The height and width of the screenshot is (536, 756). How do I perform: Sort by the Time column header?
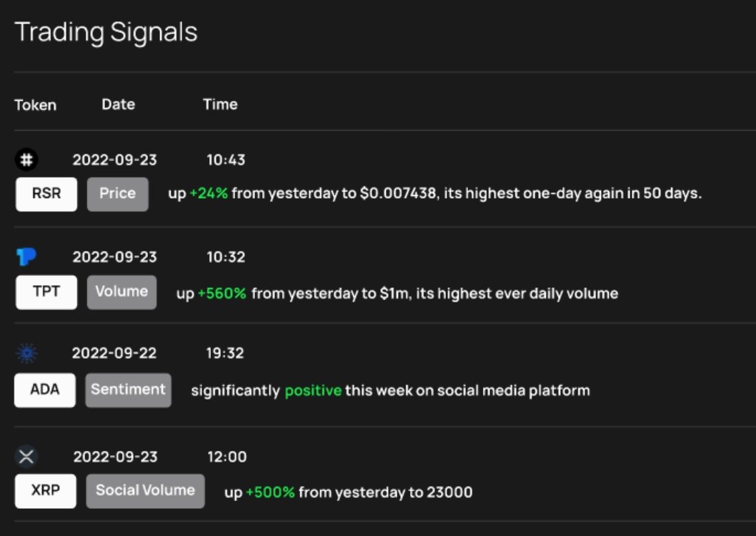220,104
